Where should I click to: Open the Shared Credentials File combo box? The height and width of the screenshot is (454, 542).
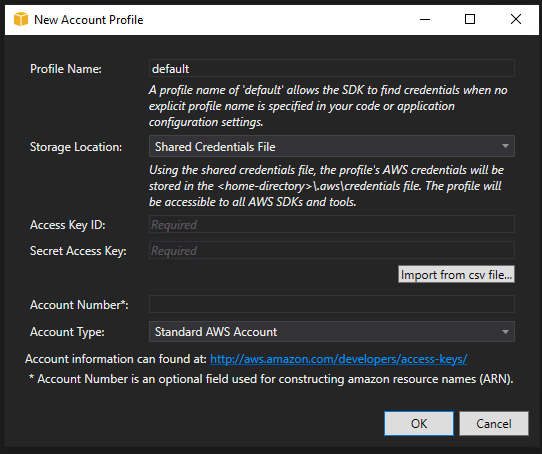click(331, 146)
